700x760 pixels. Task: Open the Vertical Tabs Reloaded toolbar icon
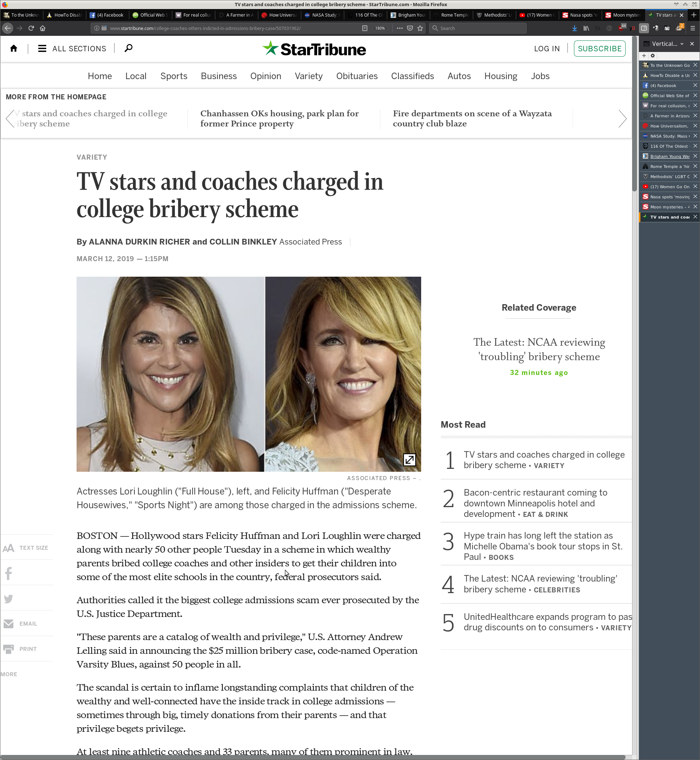click(x=667, y=28)
